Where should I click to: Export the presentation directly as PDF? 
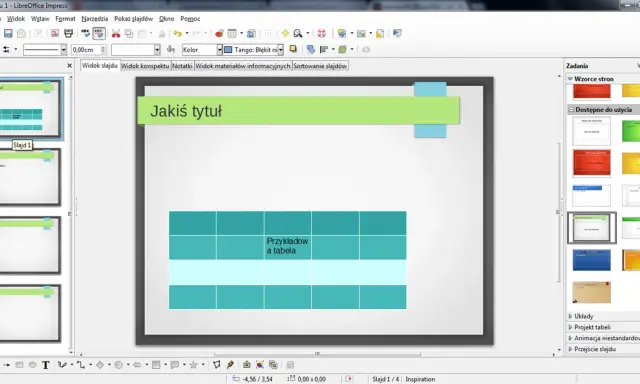(55, 33)
